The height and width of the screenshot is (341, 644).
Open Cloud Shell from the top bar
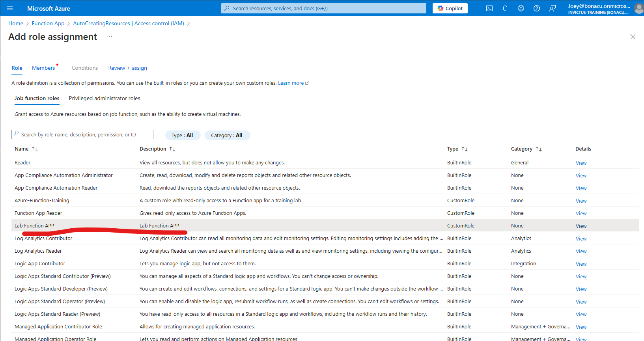point(489,8)
